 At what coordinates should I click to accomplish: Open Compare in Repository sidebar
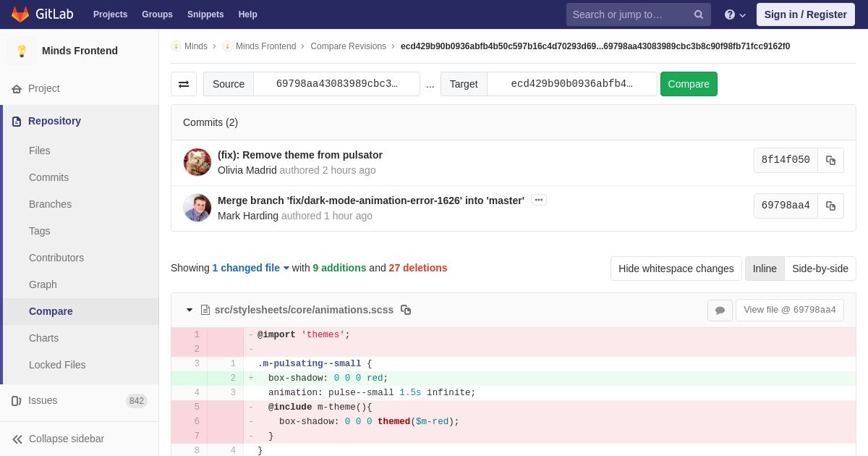click(51, 311)
